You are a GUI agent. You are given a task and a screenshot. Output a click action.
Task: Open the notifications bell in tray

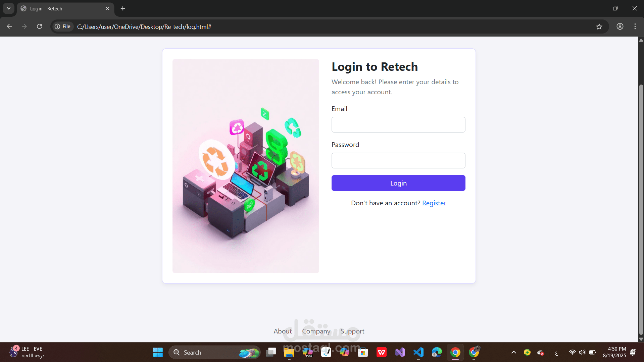click(633, 352)
